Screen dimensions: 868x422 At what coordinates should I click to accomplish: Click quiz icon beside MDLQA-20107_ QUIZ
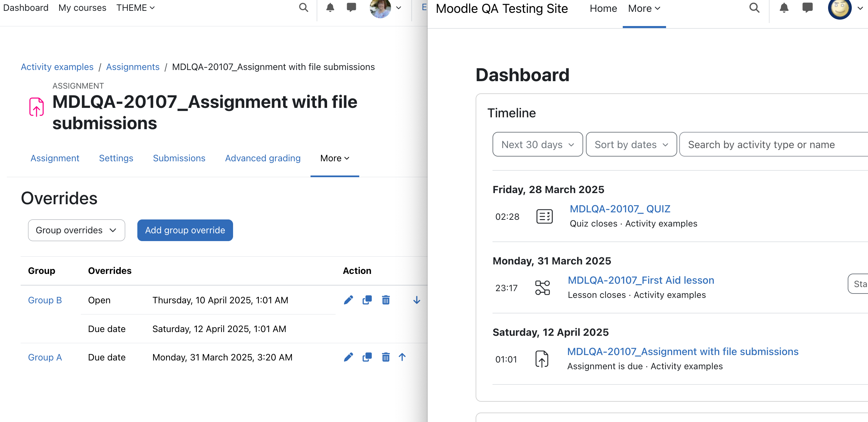click(x=544, y=216)
